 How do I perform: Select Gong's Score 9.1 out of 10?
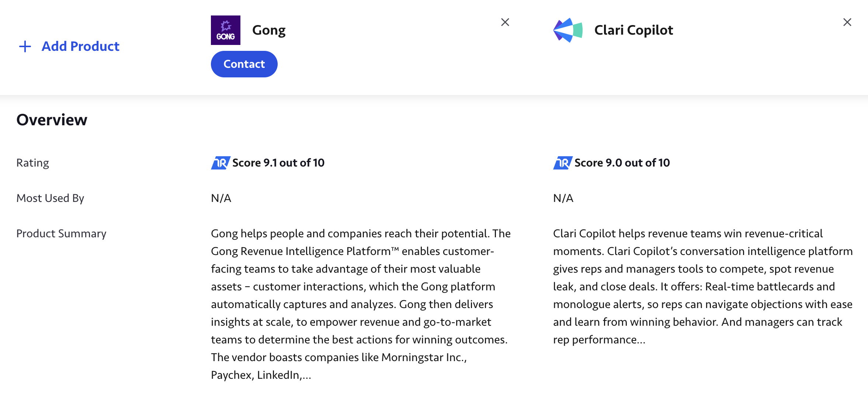click(x=278, y=162)
